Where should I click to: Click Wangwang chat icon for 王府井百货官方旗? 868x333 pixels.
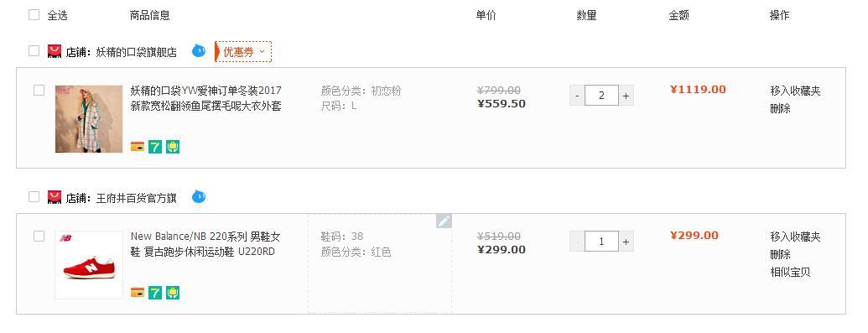pos(199,197)
